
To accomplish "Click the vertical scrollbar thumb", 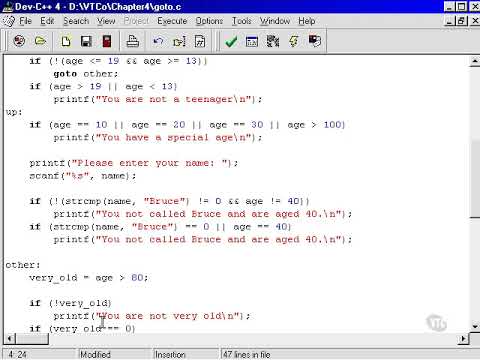I will click(x=474, y=179).
